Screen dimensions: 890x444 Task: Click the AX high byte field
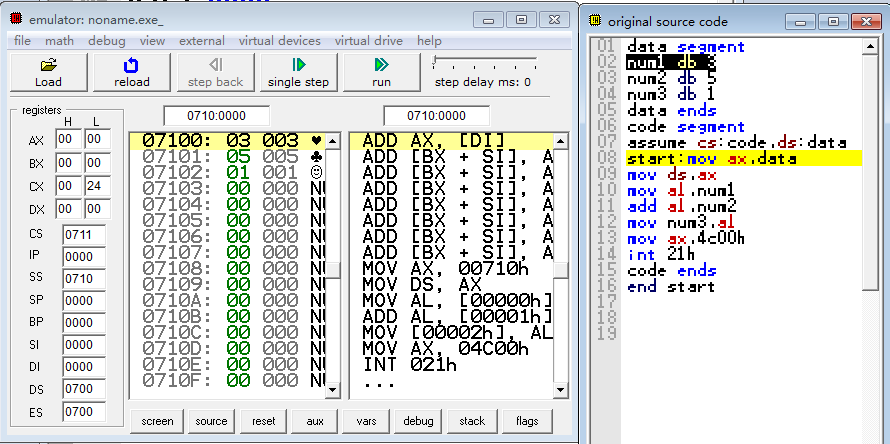coord(69,139)
